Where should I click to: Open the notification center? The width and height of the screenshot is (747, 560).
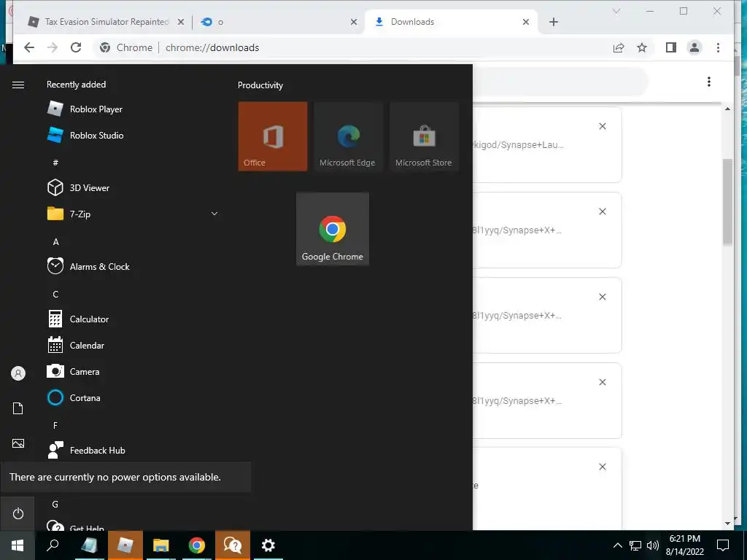723,545
